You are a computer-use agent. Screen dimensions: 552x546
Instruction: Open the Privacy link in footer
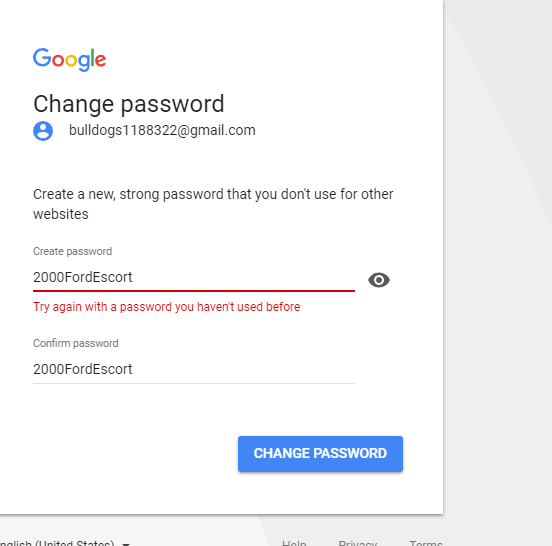pos(358,543)
